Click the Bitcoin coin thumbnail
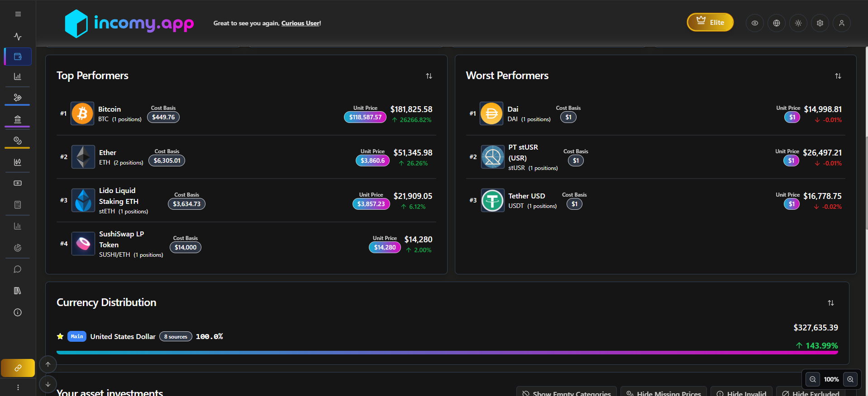 (82, 113)
